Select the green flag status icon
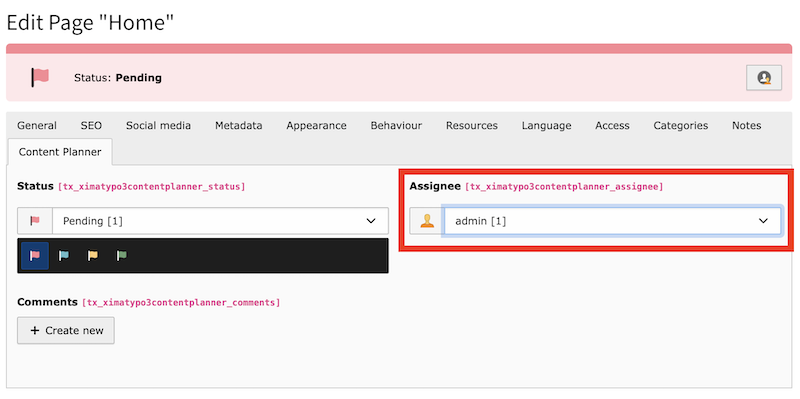800x399 pixels. [121, 256]
